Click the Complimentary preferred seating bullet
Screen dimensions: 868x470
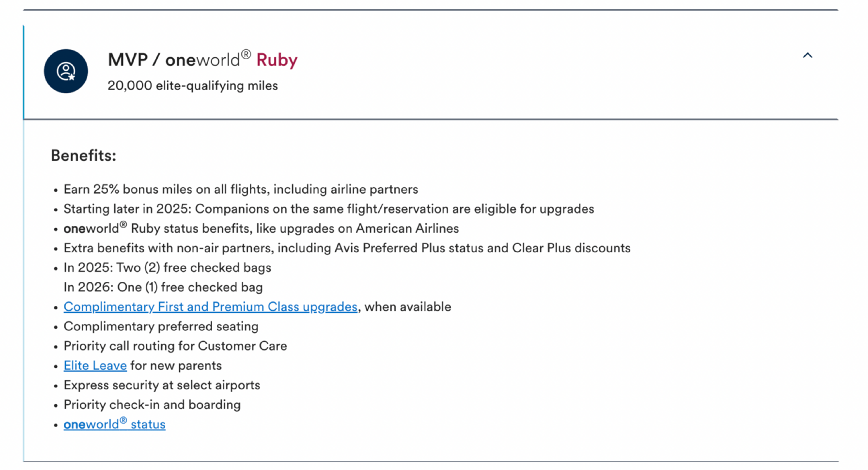(x=161, y=326)
